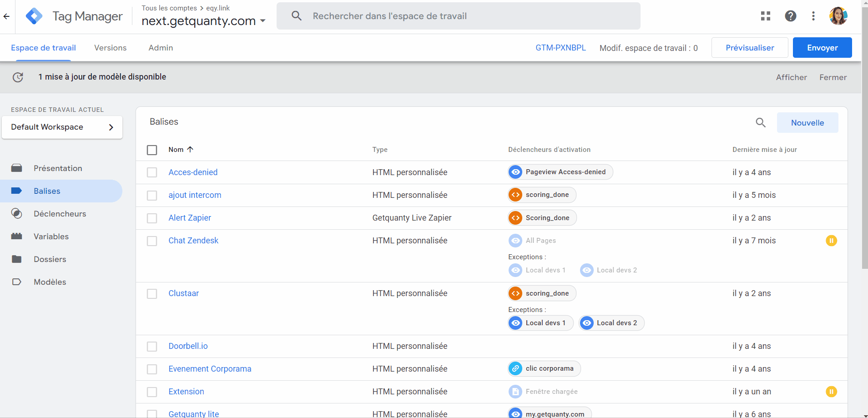Open Modèles in the sidebar
The height and width of the screenshot is (418, 868).
(x=61, y=282)
